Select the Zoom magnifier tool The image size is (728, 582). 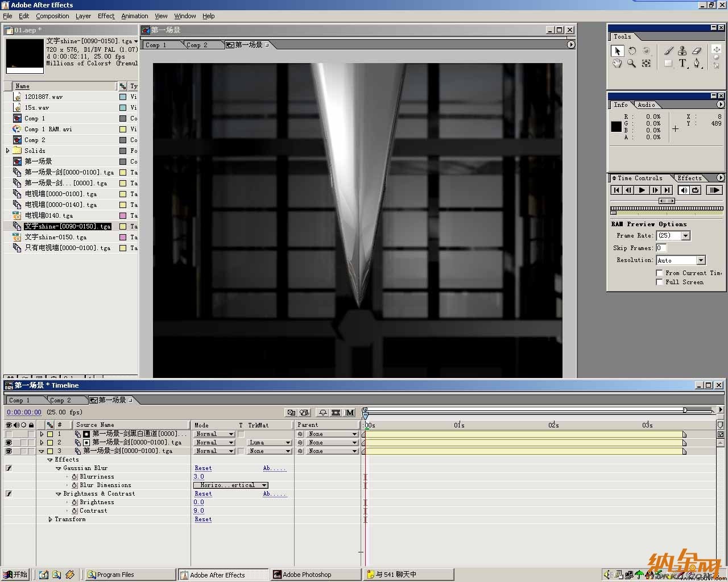tap(631, 64)
